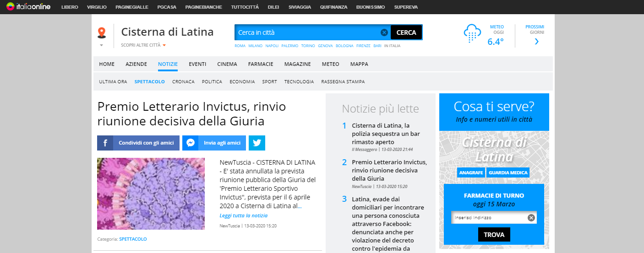
Task: Expand the location dropdown arrow under pin
Action: (102, 45)
